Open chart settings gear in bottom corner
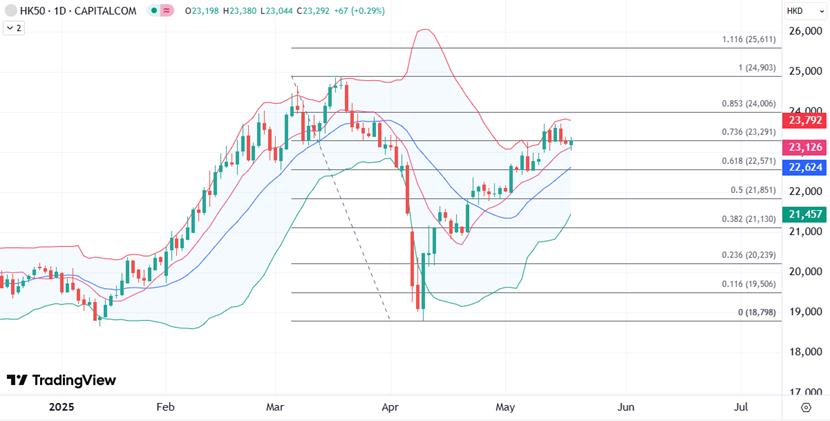This screenshot has height=421, width=830. pyautogui.click(x=806, y=408)
